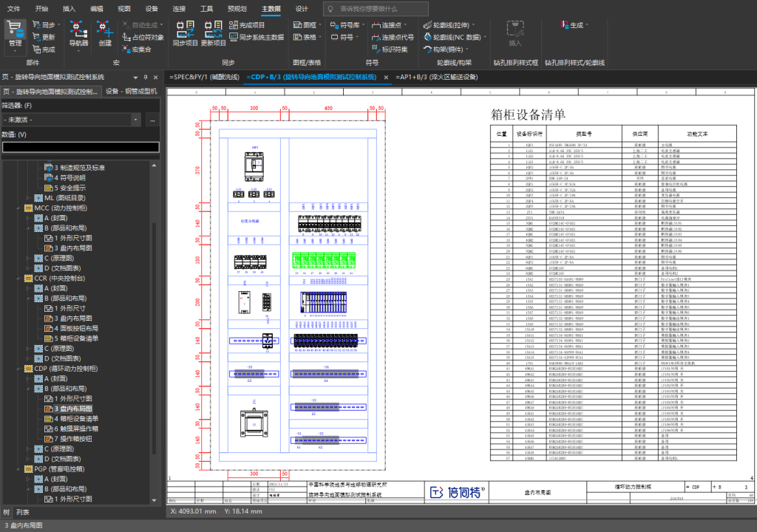Switch to =AP1+B/3 (淬火区输送设备) page tab
Image resolution: width=757 pixels, height=532 pixels.
(436, 78)
